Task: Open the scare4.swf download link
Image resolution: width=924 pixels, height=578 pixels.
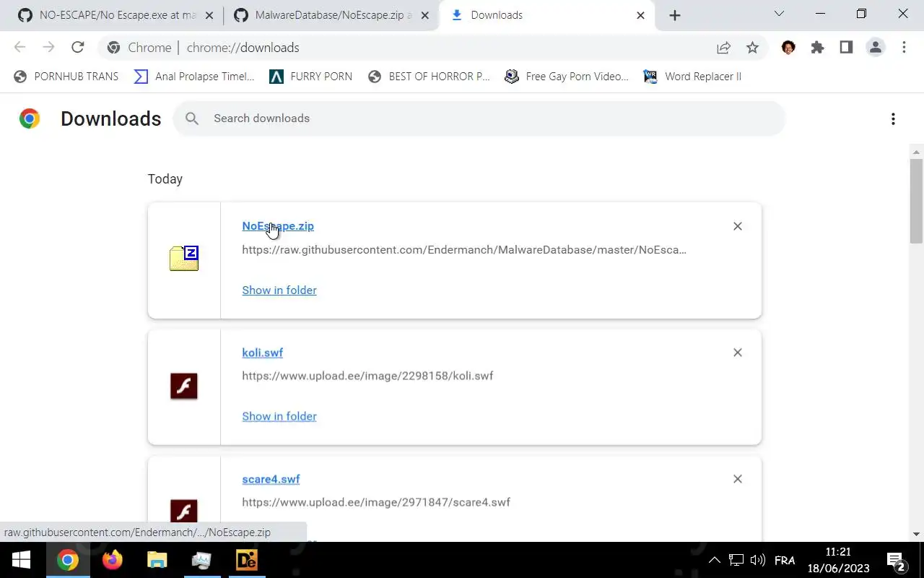Action: coord(271,479)
